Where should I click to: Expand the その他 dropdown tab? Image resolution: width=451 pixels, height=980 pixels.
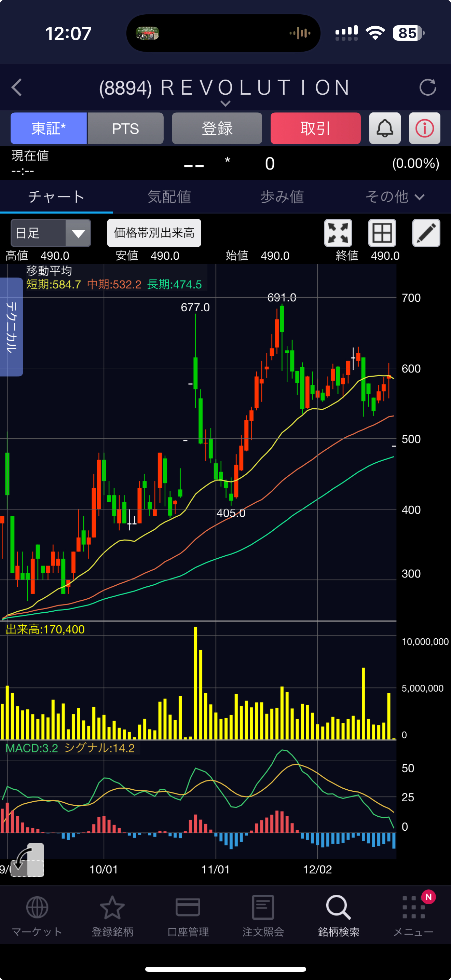pyautogui.click(x=395, y=197)
